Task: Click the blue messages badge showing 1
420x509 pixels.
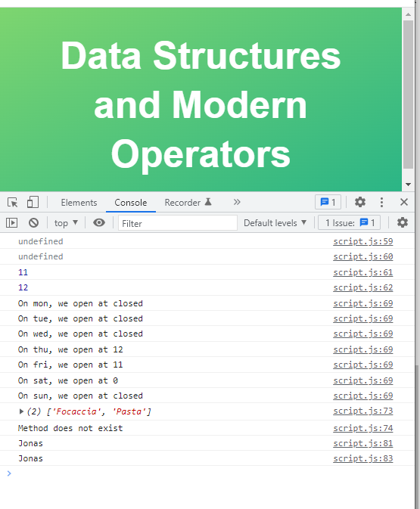Action: [328, 202]
